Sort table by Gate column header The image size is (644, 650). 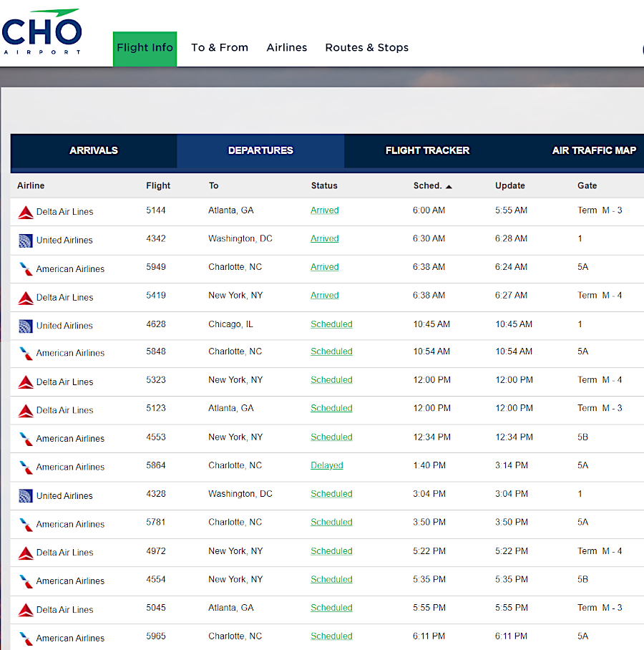click(x=587, y=185)
